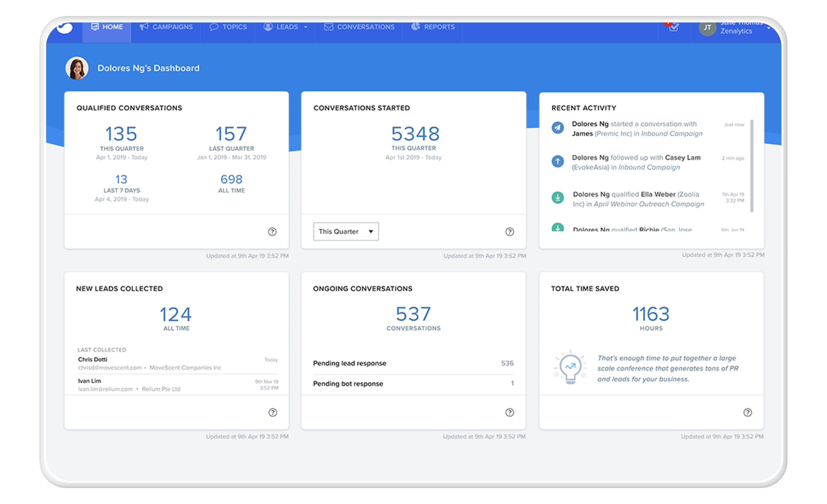Click Casey Lam in the recent activity
The height and width of the screenshot is (504, 827).
tap(683, 158)
